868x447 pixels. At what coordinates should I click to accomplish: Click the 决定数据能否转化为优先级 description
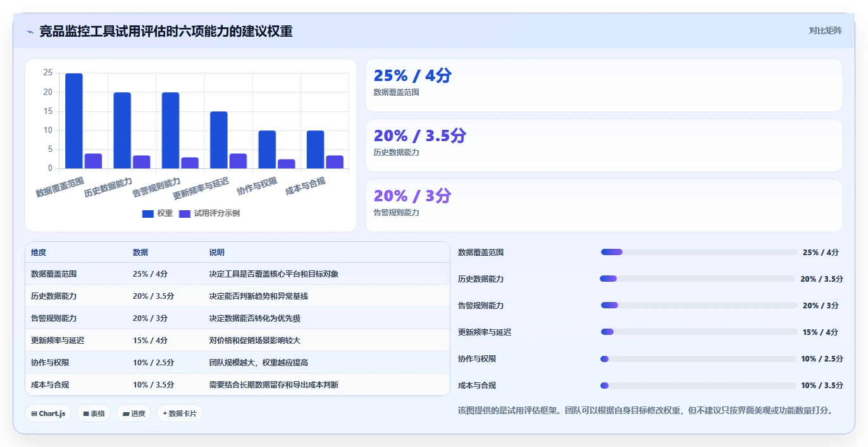[x=255, y=318]
